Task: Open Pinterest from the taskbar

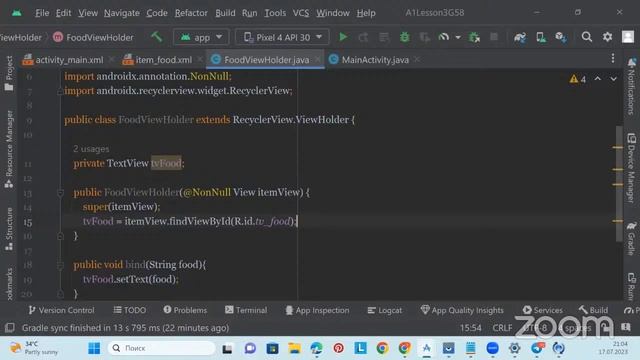Action: point(338,348)
